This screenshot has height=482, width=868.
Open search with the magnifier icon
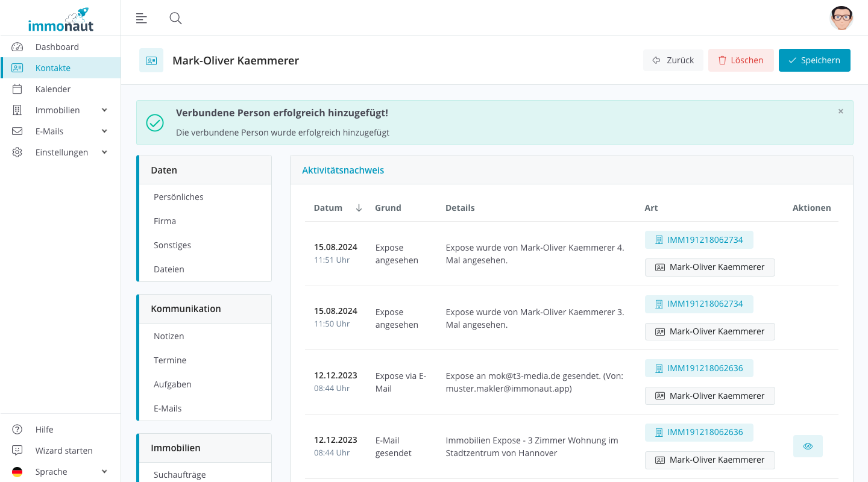pyautogui.click(x=175, y=18)
